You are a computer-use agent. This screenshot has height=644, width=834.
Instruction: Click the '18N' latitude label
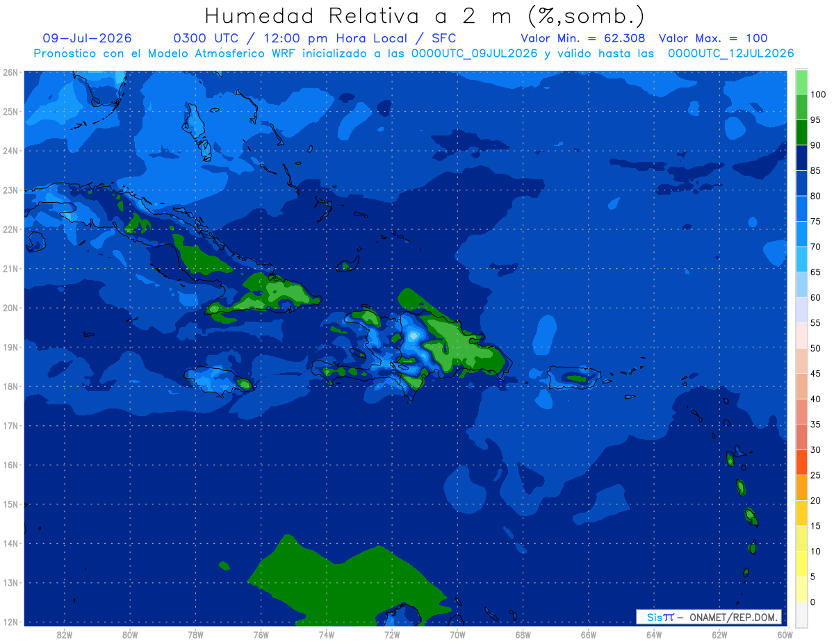click(x=10, y=386)
